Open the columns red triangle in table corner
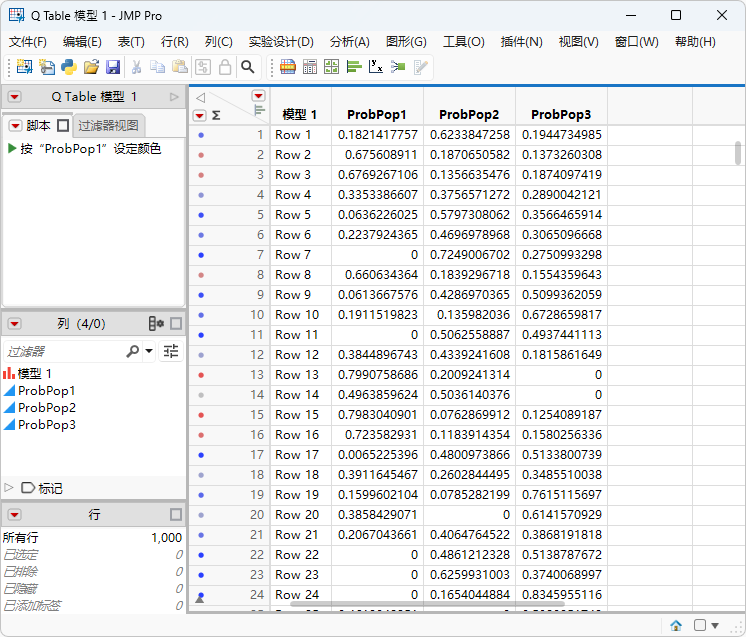Image resolution: width=746 pixels, height=637 pixels. click(x=258, y=96)
